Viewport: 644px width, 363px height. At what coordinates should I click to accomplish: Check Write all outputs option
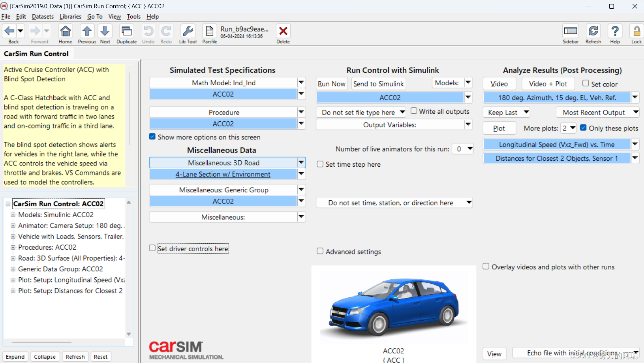(x=414, y=111)
